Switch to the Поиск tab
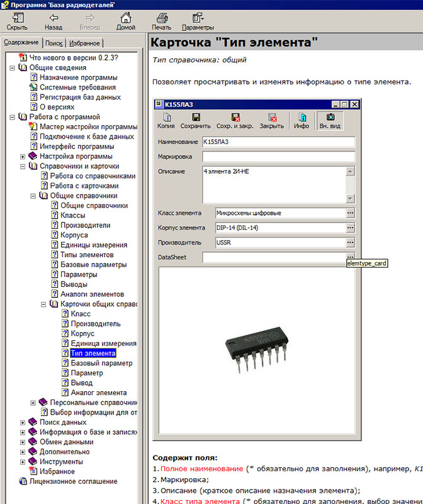 point(54,43)
